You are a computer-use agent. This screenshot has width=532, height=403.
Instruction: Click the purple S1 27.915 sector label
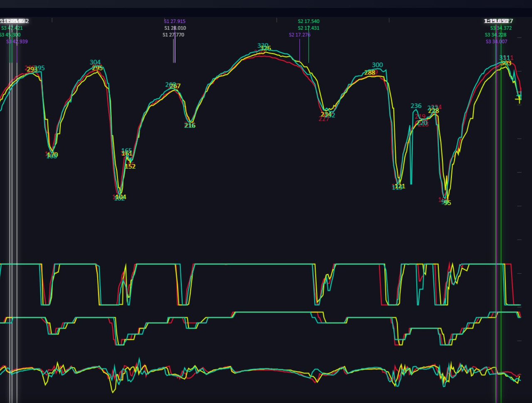[x=175, y=21]
